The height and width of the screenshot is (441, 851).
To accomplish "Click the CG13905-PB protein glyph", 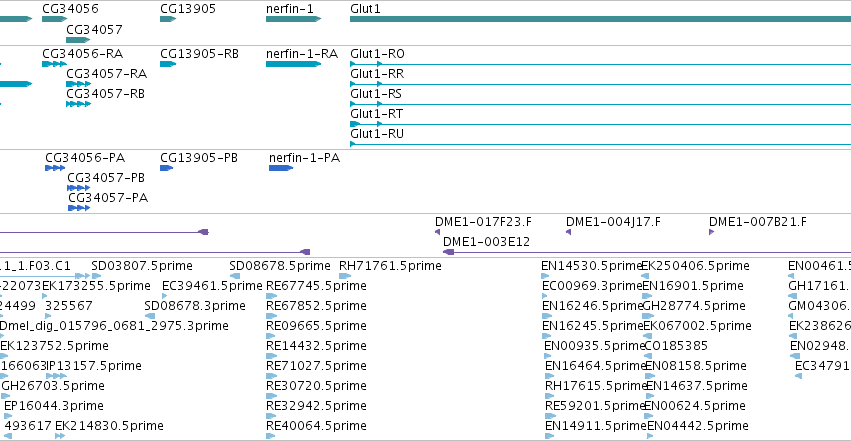I will click(x=167, y=168).
